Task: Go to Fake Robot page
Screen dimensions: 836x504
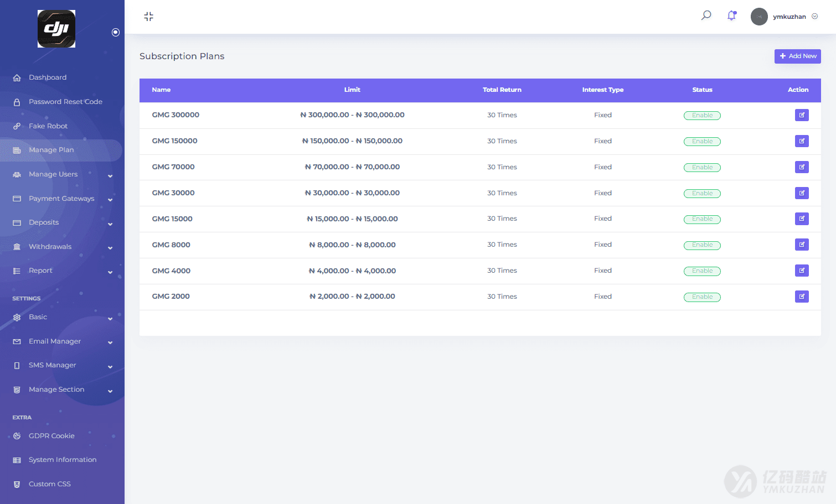Action: tap(48, 126)
